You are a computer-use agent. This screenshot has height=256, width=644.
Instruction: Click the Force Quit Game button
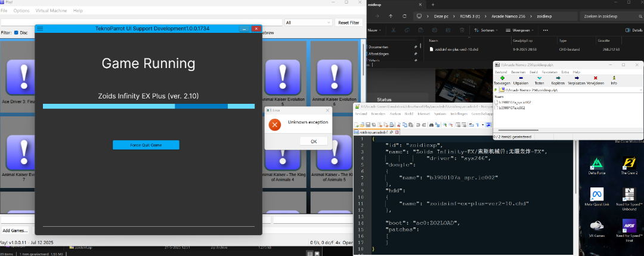coord(146,145)
